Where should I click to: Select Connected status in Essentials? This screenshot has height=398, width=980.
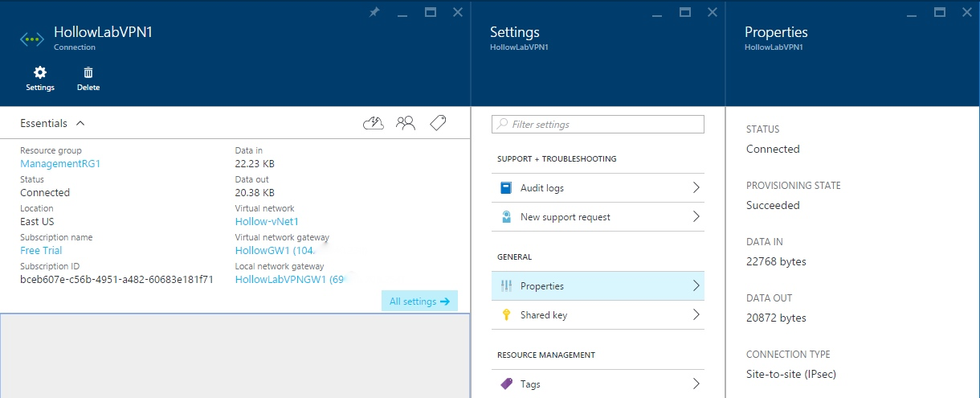pyautogui.click(x=45, y=193)
